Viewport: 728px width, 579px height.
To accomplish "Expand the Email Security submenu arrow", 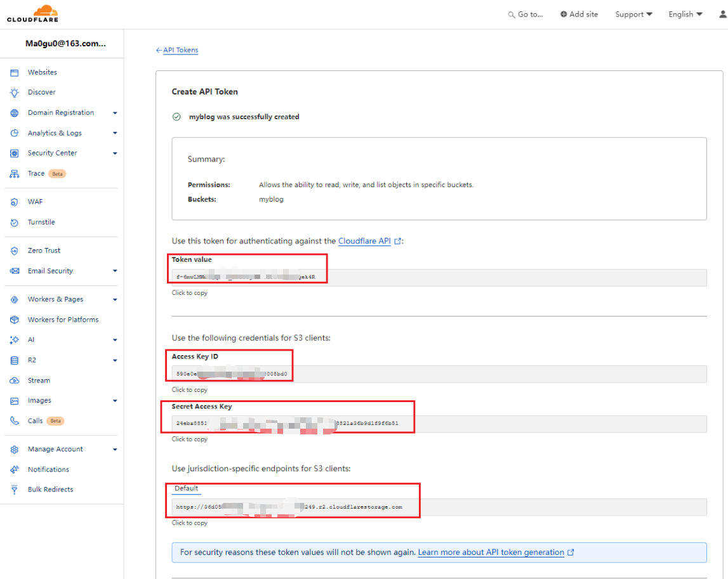I will pyautogui.click(x=115, y=271).
